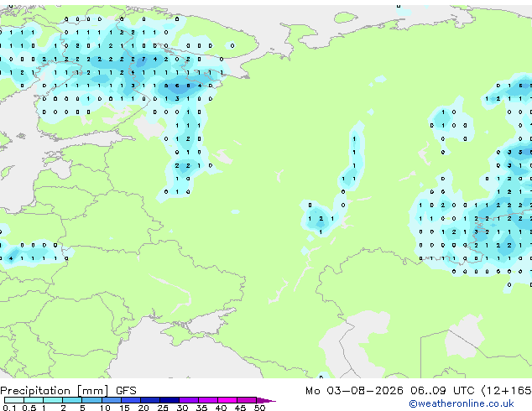Click the 'Precipitation [mm] GFS' title
The height and width of the screenshot is (411, 532).
[x=68, y=391]
